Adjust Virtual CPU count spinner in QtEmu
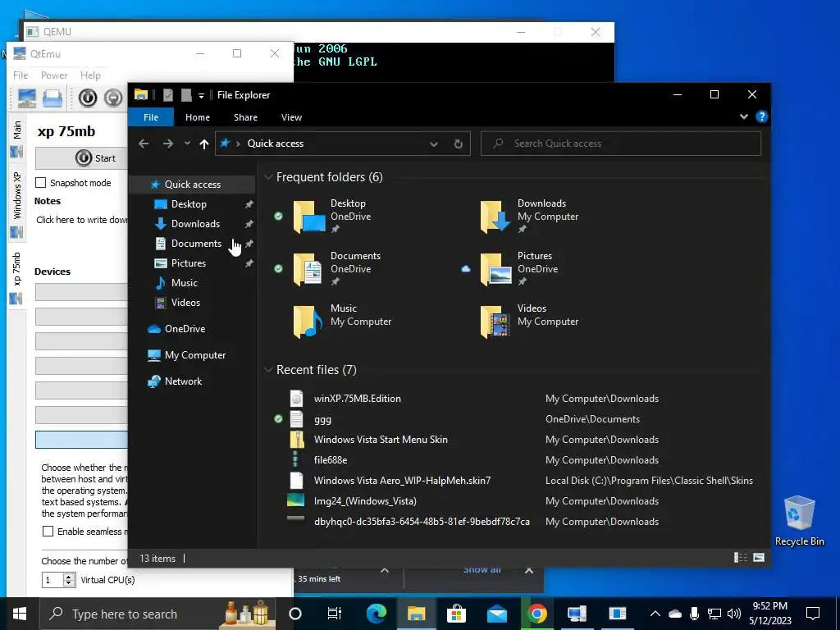The image size is (840, 630). [x=69, y=580]
